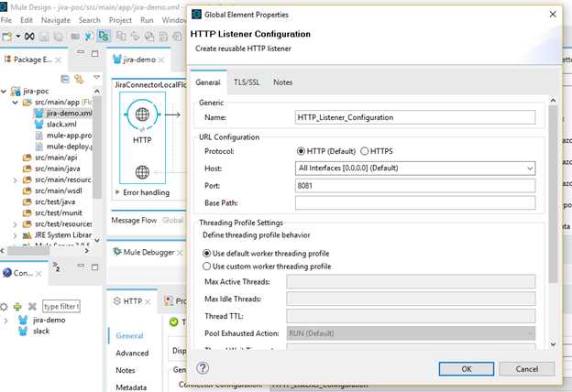
Task: Expand the jira-demo node in connections tree
Action: (x=8, y=320)
